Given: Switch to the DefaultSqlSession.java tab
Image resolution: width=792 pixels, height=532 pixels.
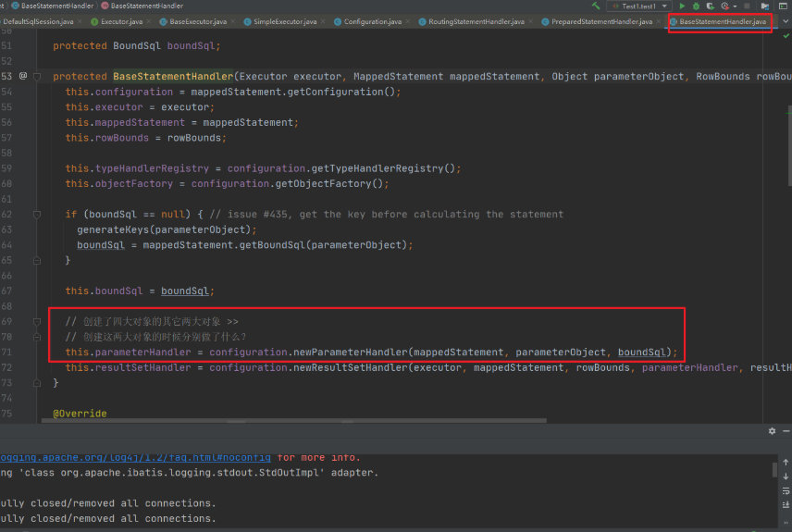Looking at the screenshot, I should pyautogui.click(x=38, y=21).
